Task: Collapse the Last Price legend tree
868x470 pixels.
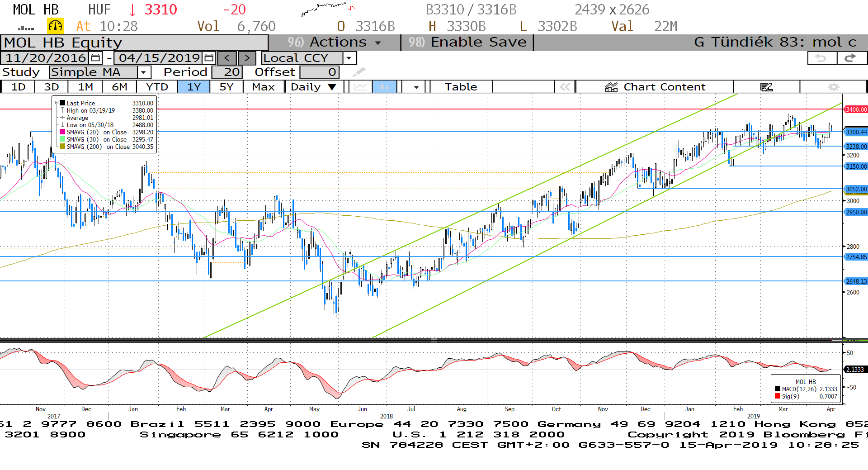Action: pos(57,103)
